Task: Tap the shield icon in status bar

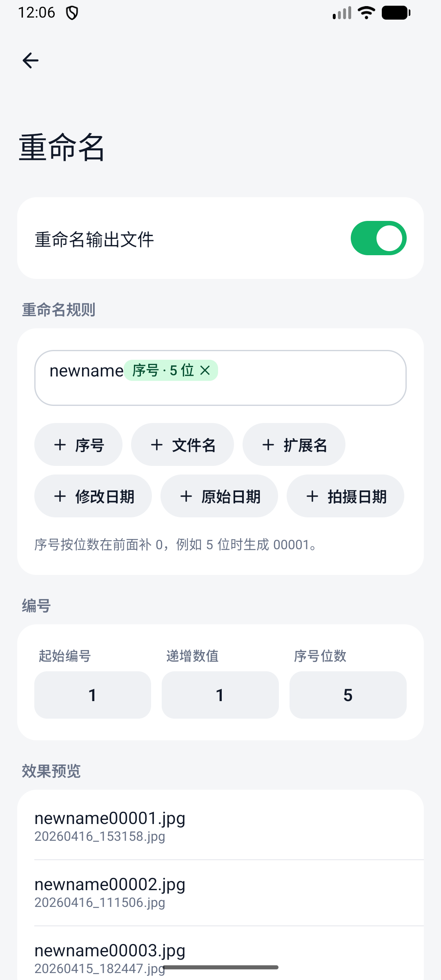Action: [72, 13]
